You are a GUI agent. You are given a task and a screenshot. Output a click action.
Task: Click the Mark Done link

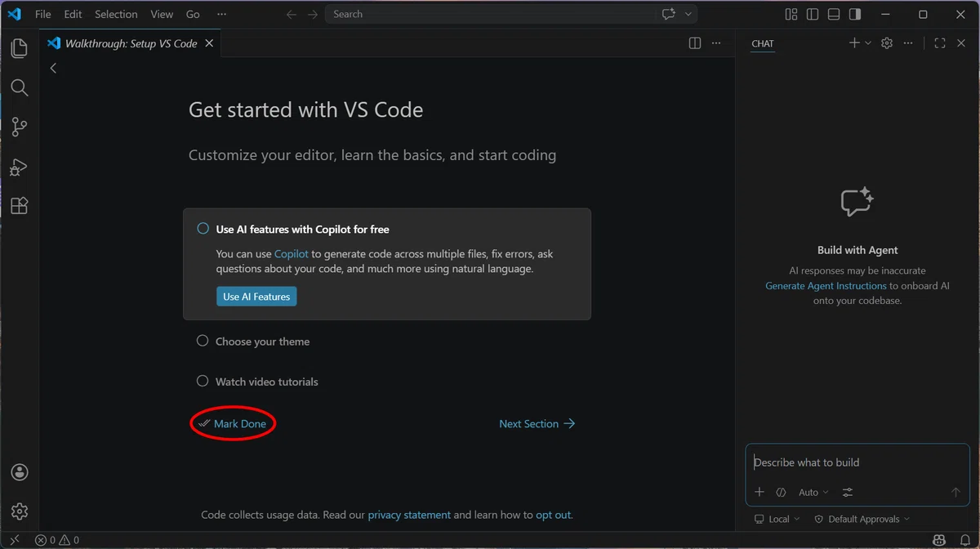pyautogui.click(x=232, y=424)
